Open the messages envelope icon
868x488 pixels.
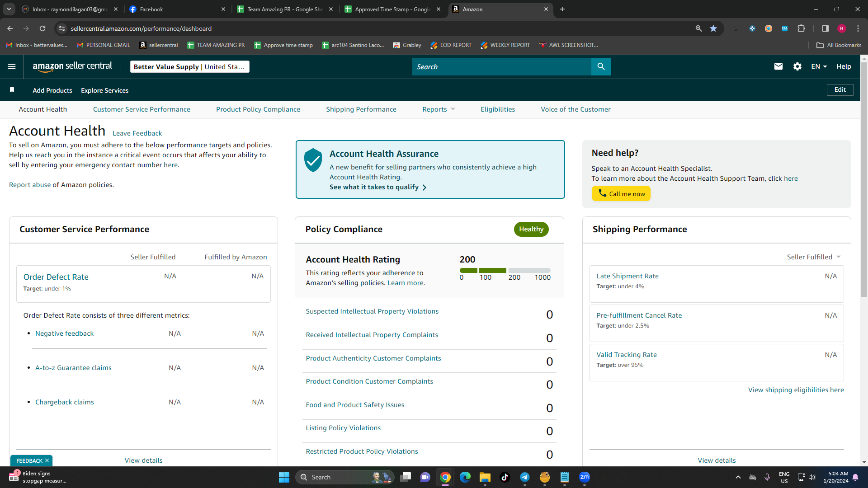coord(778,66)
